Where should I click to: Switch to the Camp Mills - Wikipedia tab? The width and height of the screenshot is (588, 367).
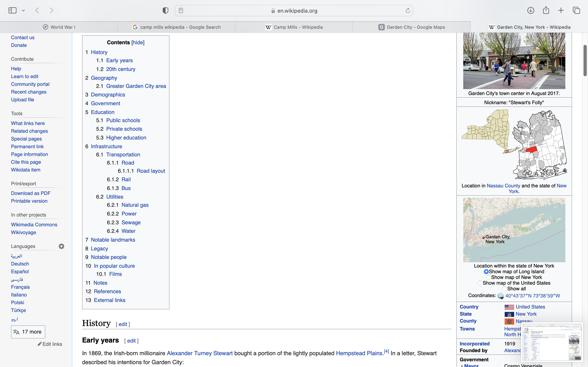tap(294, 27)
